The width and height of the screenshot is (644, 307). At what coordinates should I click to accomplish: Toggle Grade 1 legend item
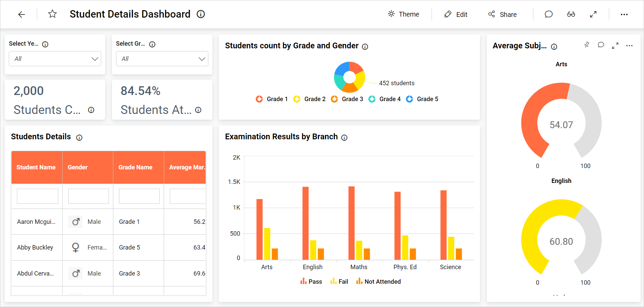pos(272,99)
